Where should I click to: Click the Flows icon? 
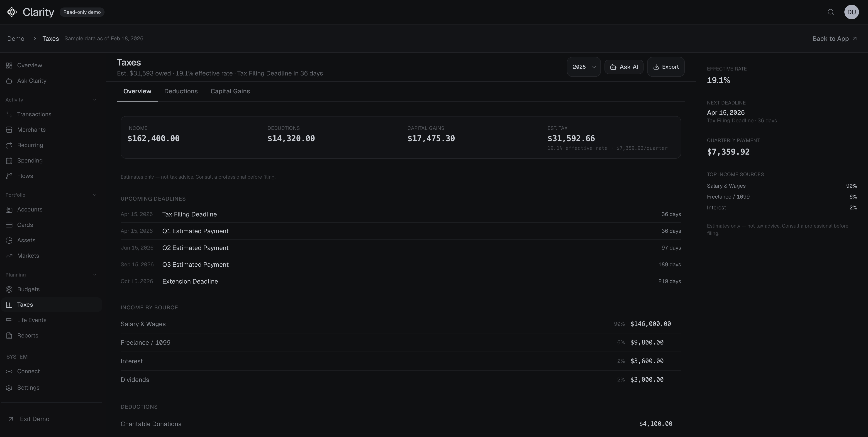click(x=10, y=175)
